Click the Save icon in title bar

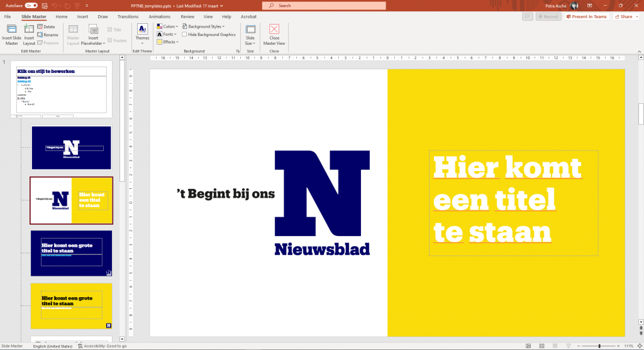[x=45, y=6]
